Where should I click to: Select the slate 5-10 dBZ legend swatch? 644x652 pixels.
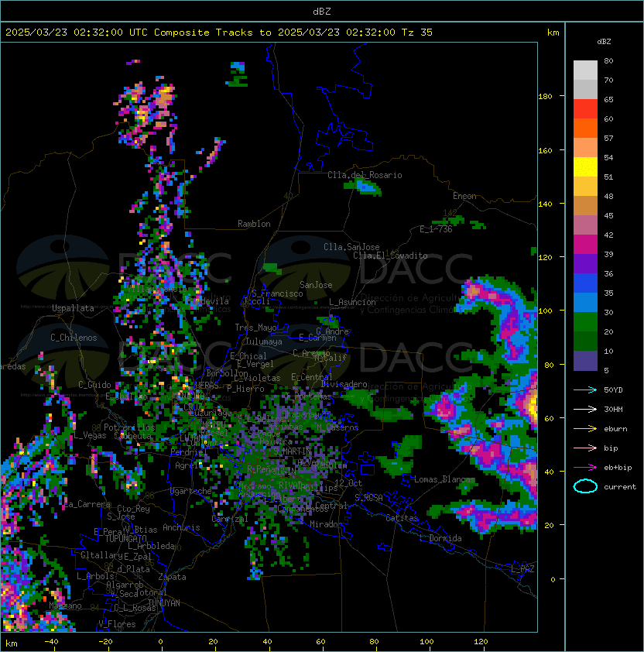click(x=585, y=361)
